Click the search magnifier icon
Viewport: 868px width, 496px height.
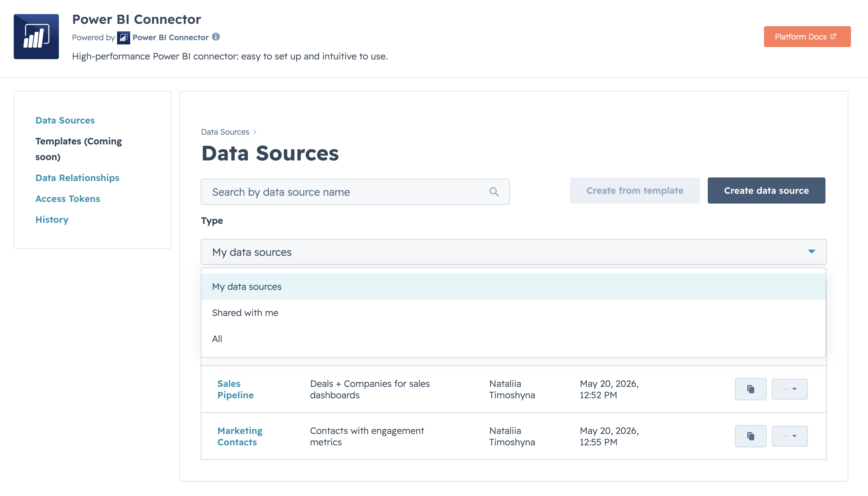pyautogui.click(x=494, y=192)
